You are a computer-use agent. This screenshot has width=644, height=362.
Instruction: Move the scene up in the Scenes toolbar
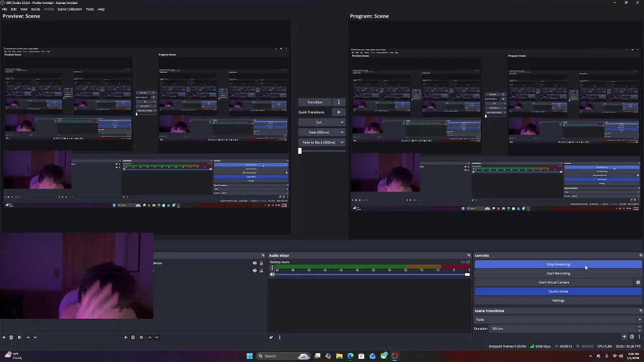(28, 337)
